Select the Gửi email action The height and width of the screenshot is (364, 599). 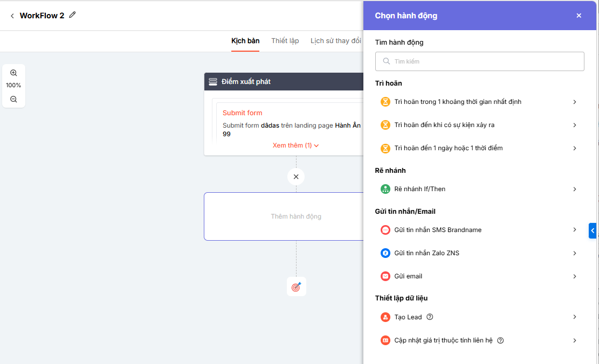tap(479, 276)
